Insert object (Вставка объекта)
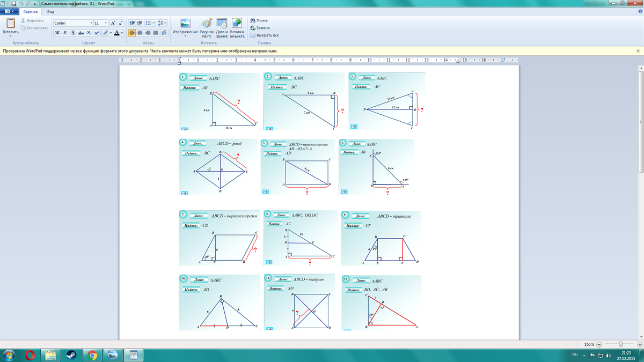Image resolution: width=644 pixels, height=362 pixels. (237, 28)
